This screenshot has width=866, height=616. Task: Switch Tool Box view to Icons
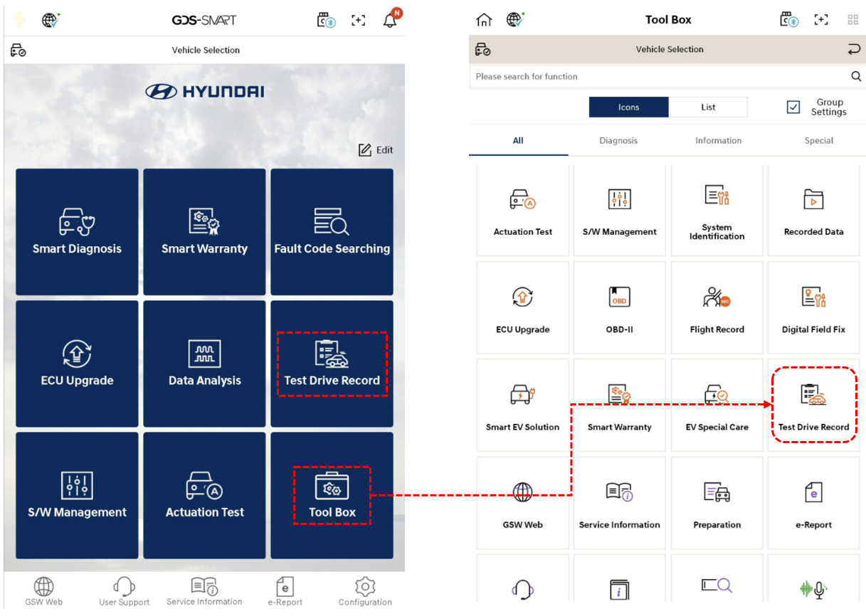click(x=629, y=107)
